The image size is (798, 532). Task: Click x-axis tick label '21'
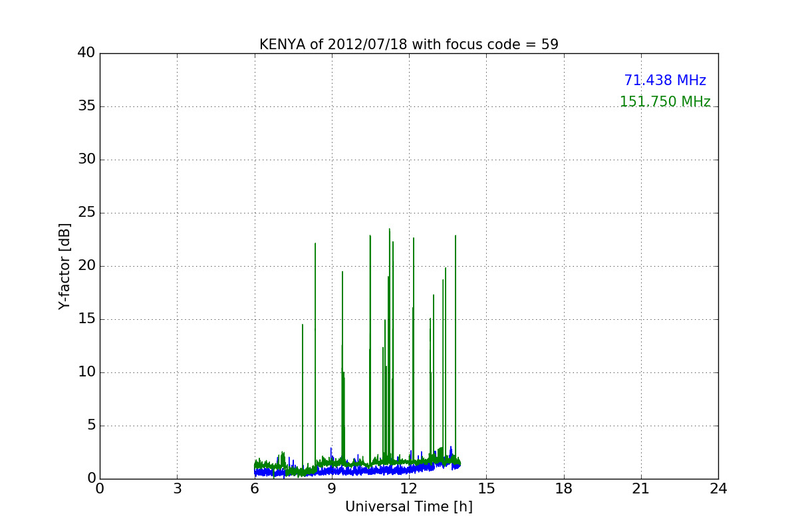point(641,488)
